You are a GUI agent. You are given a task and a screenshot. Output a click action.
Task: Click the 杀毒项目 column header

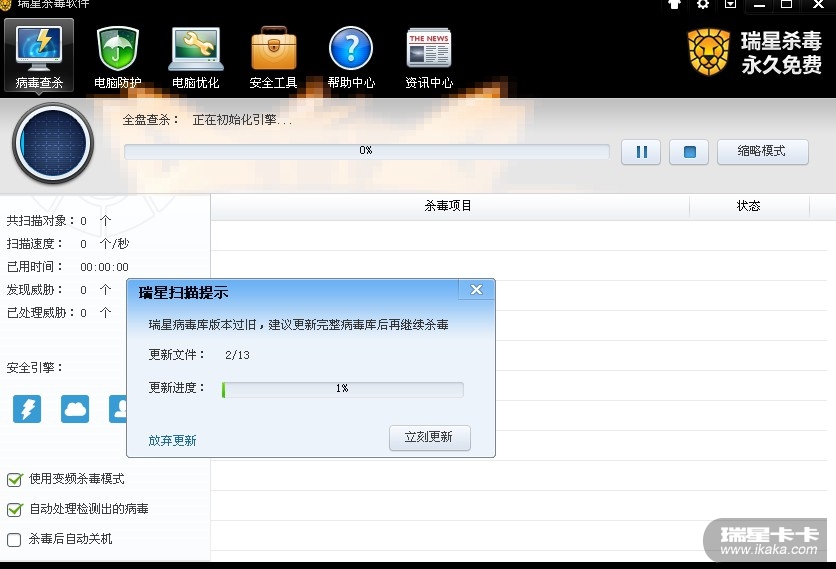click(449, 206)
